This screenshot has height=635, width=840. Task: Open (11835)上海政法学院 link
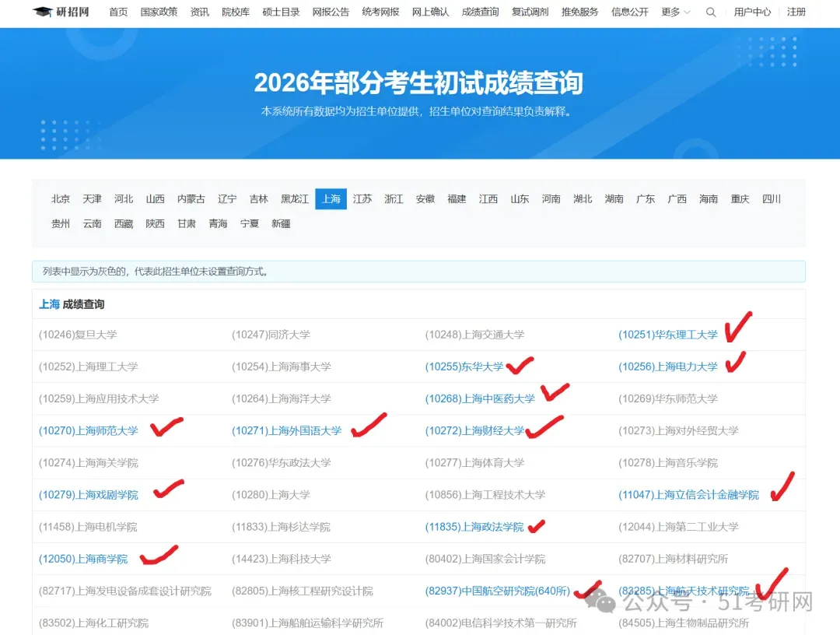pos(474,527)
